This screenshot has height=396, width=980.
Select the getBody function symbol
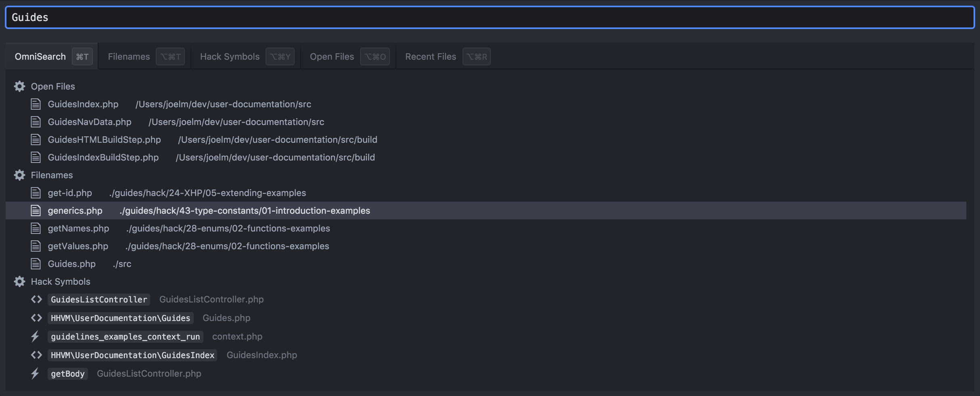tap(68, 373)
